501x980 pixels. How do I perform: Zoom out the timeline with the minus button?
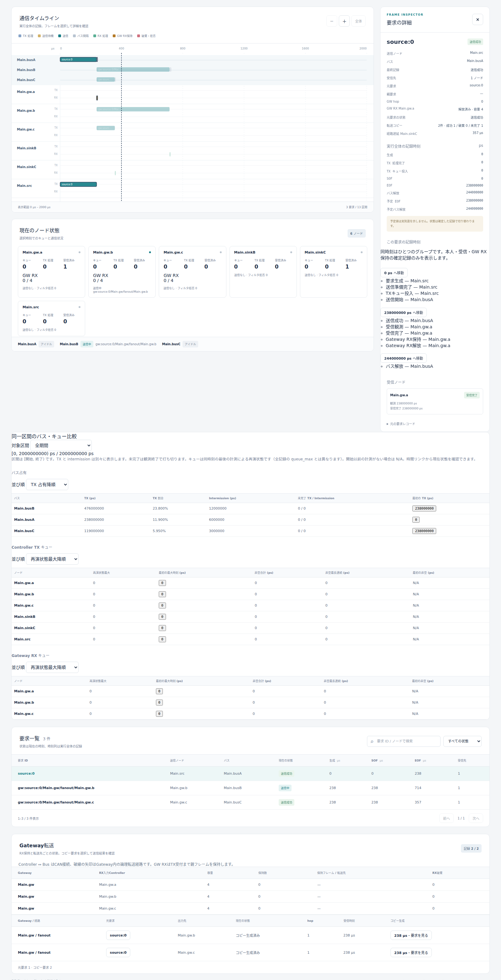[x=332, y=21]
